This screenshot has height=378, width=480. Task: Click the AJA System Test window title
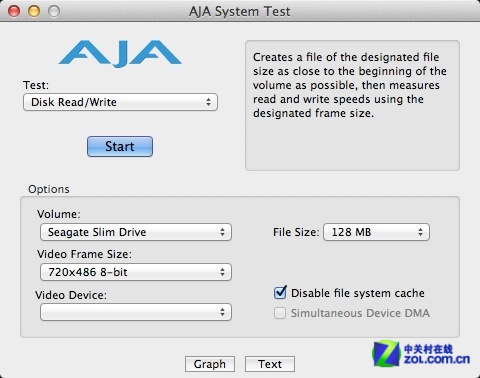coord(240,12)
